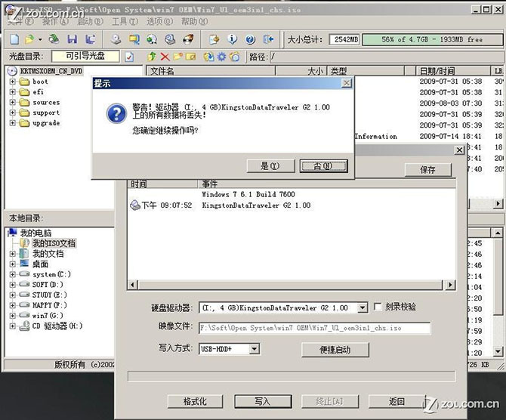
Task: Toggle the checkbox next to 可引导光盘
Action: 129,57
